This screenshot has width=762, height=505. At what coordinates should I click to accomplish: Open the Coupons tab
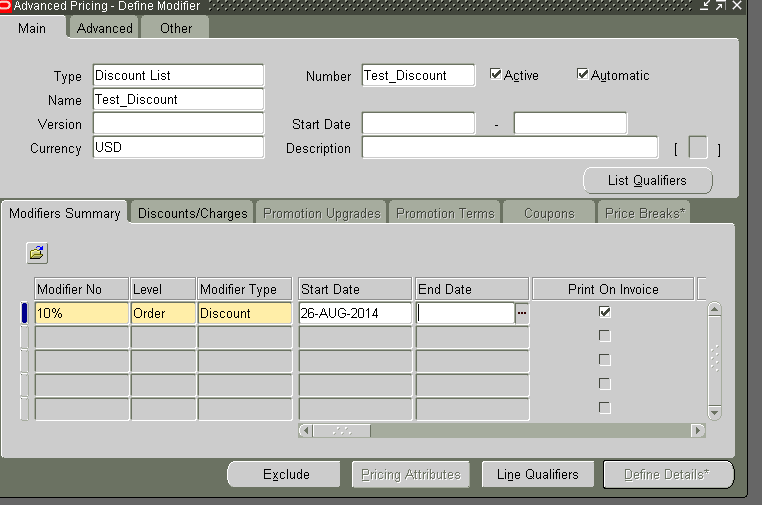click(x=549, y=213)
